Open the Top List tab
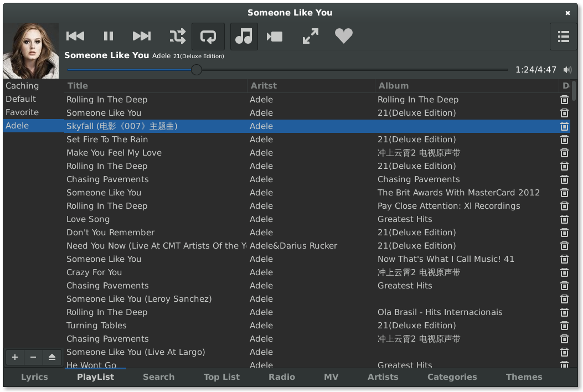Viewport: 583px width, 392px height. [221, 376]
